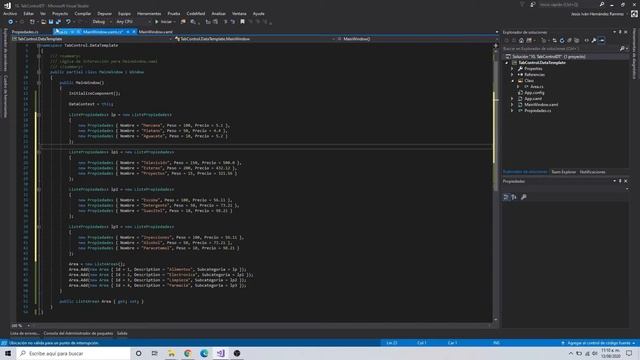Click View Code icon in Solution Explorer toolbar
Image resolution: width=640 pixels, height=360 pixels.
pos(587,40)
